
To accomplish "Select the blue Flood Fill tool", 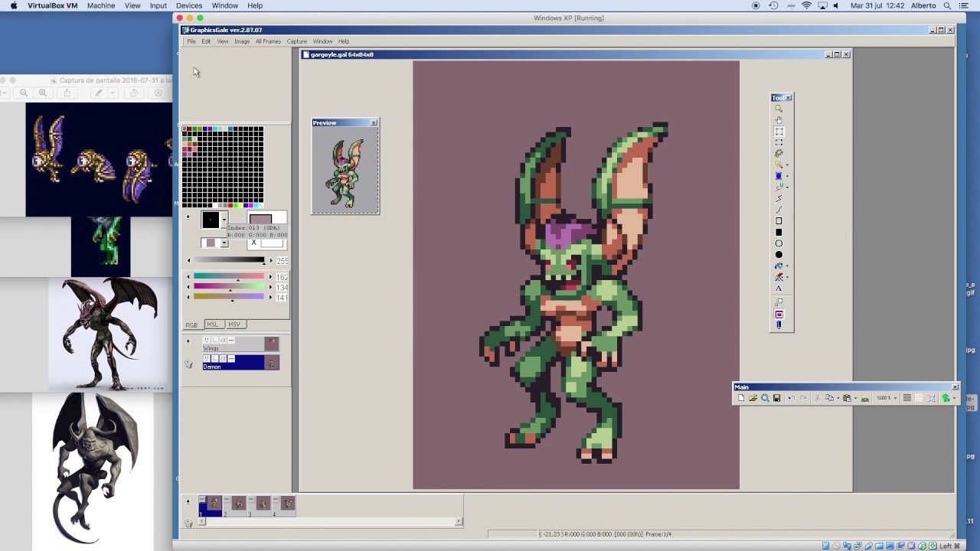I will [778, 176].
